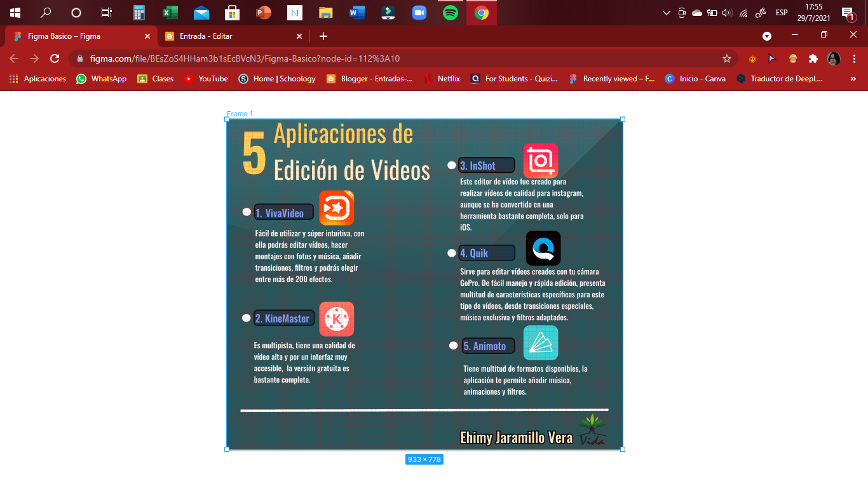Screen dimensions: 868x488
Task: Select the "Ehimy Jaramillo Vera" text
Action: [516, 438]
